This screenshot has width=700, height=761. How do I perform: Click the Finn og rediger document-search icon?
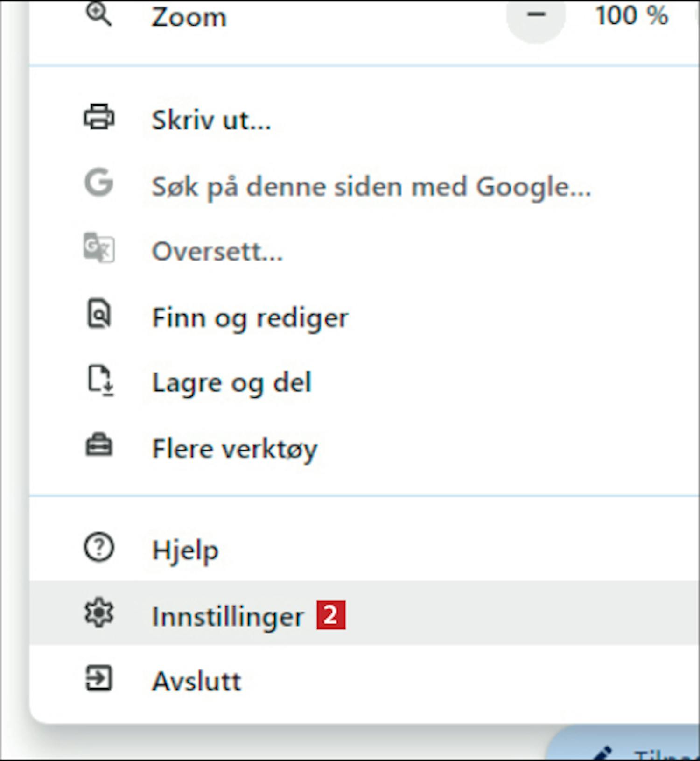pos(99,314)
